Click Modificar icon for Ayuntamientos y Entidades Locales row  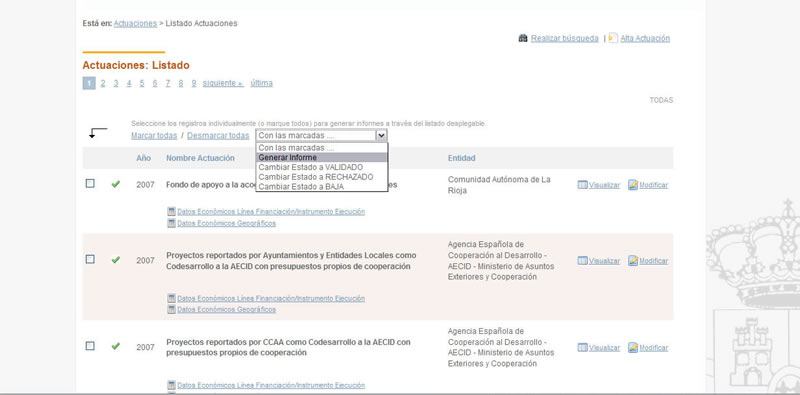tap(633, 260)
